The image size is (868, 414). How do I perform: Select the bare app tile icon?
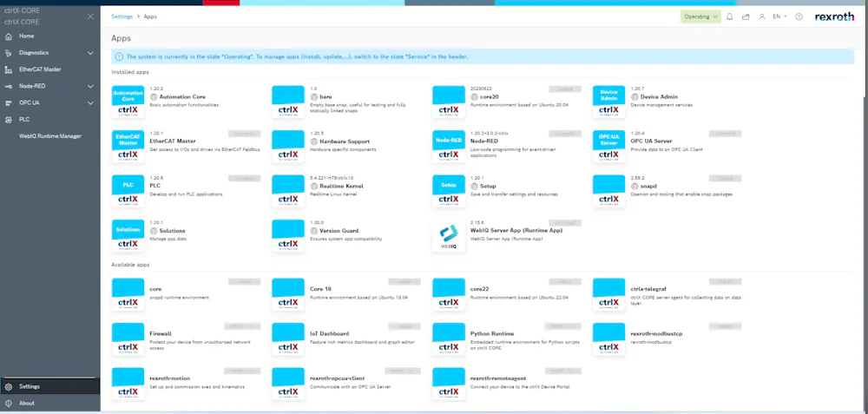coord(288,102)
